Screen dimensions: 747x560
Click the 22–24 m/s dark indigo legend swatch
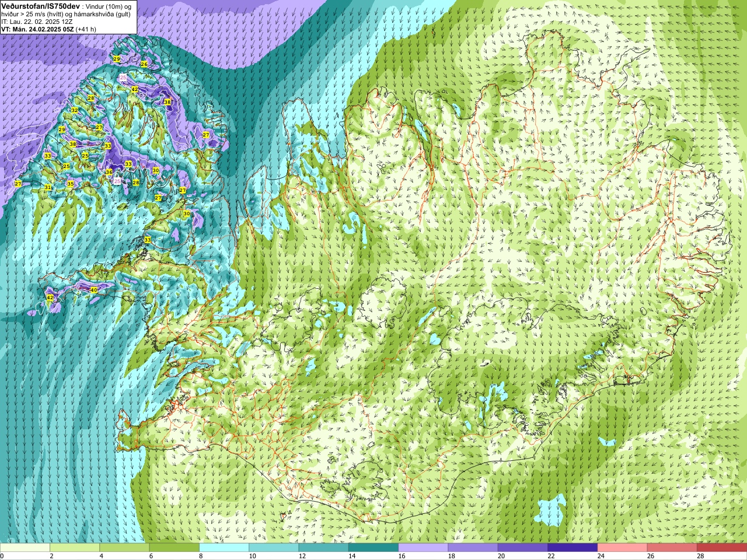(573, 548)
